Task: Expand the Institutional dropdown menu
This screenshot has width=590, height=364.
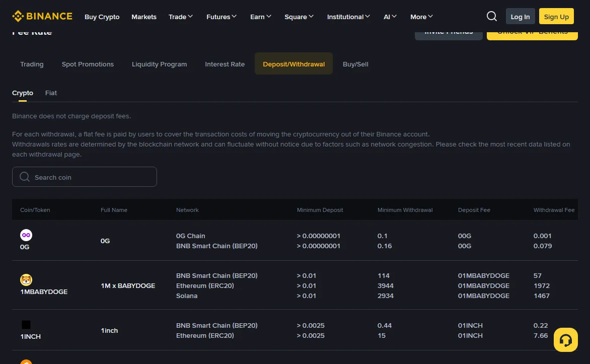Action: pos(348,17)
